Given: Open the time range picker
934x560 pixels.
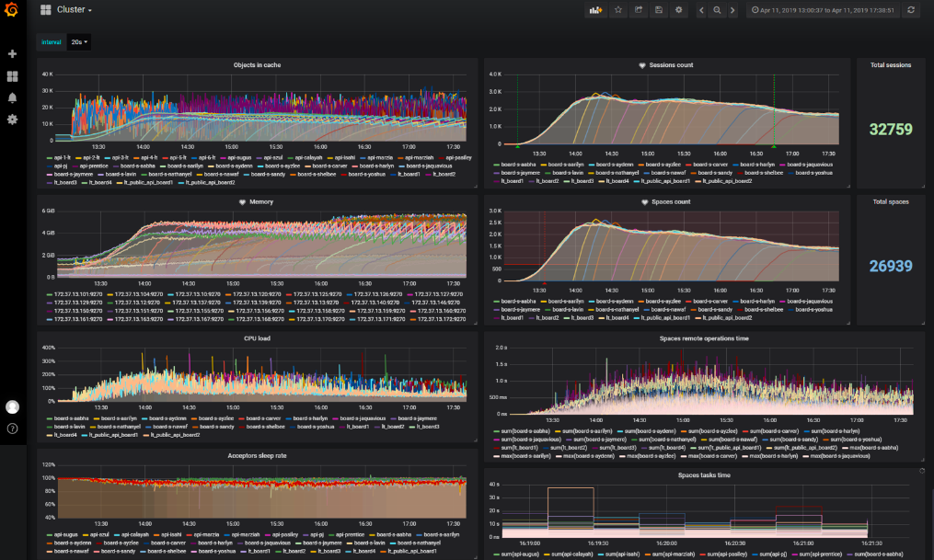Looking at the screenshot, I should 823,10.
